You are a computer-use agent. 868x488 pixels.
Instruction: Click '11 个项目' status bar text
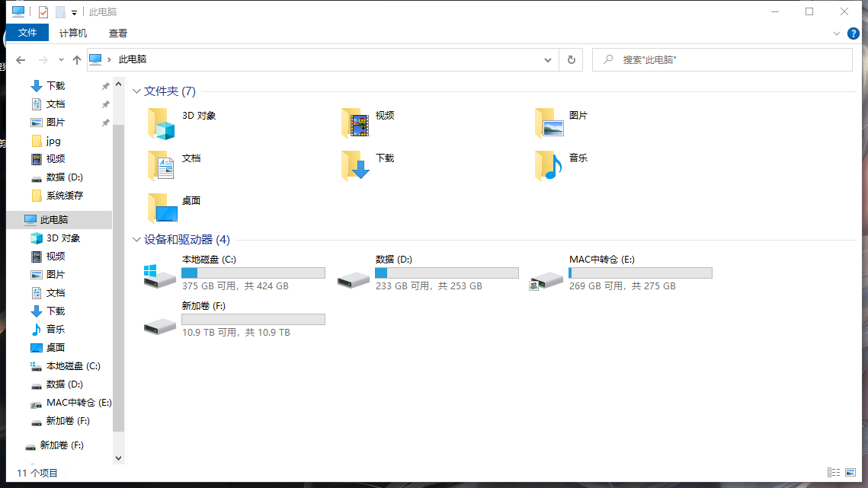click(x=37, y=473)
